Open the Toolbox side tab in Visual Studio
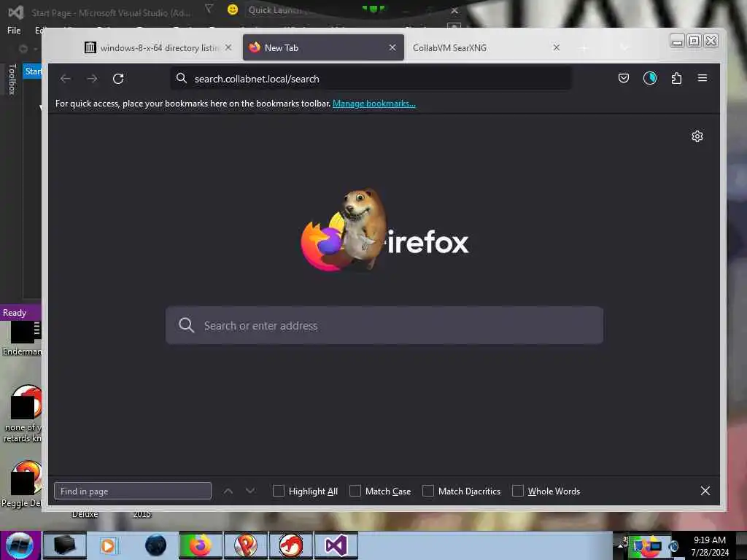Image resolution: width=747 pixels, height=560 pixels. (12, 79)
